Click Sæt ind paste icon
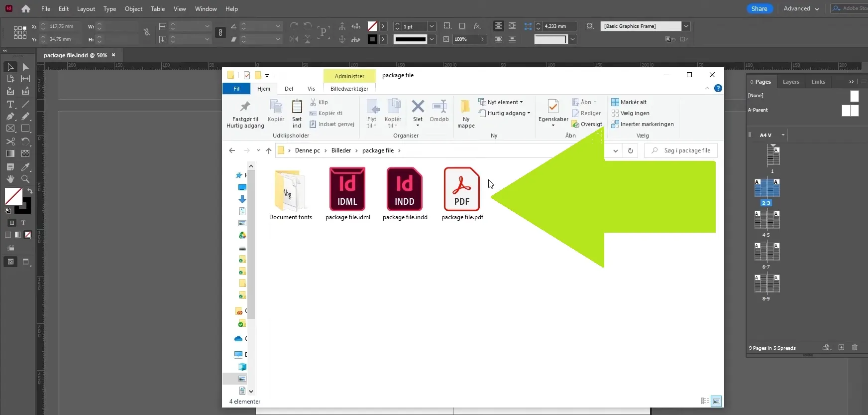The image size is (868, 415). point(297,106)
